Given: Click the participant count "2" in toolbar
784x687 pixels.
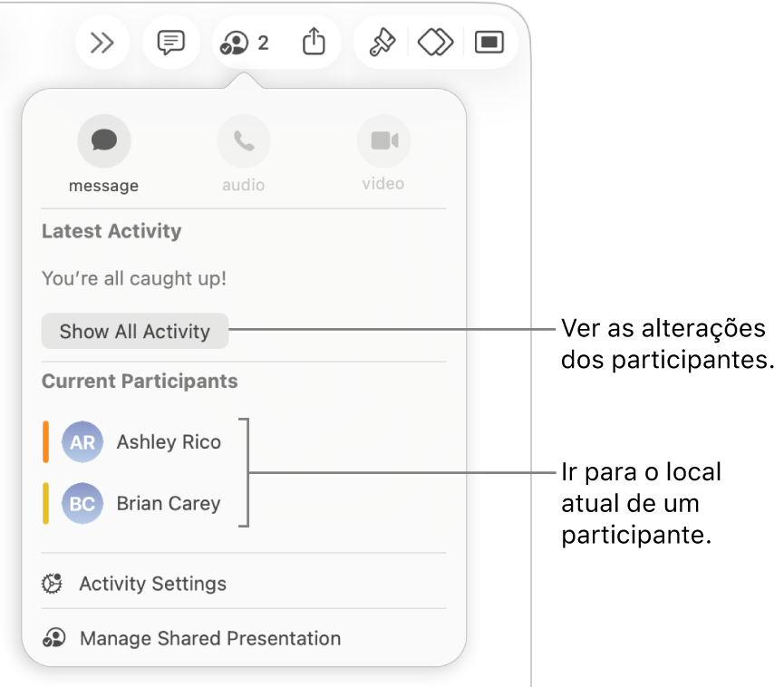Looking at the screenshot, I should 264,43.
